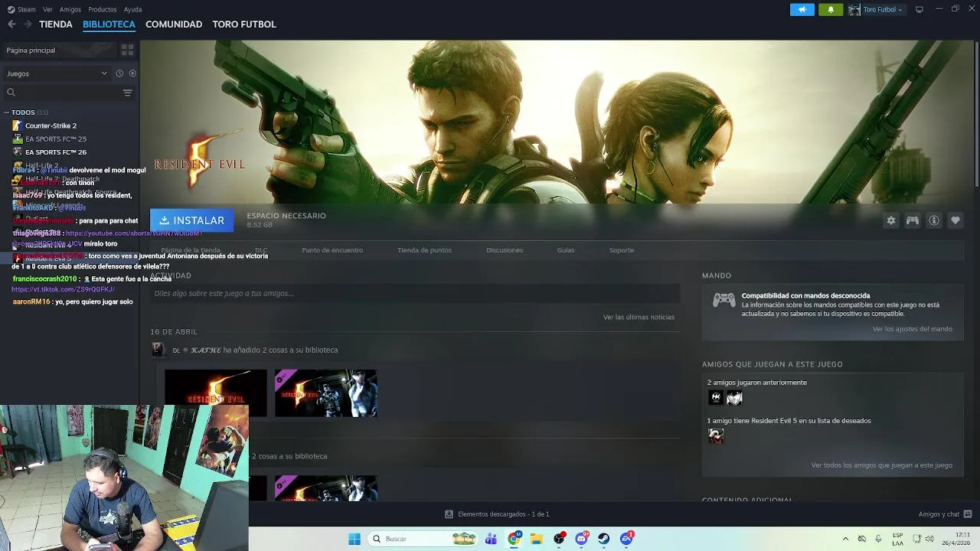Viewport: 980px width, 551px height.
Task: Open the EA app from the taskbar
Action: pyautogui.click(x=627, y=539)
